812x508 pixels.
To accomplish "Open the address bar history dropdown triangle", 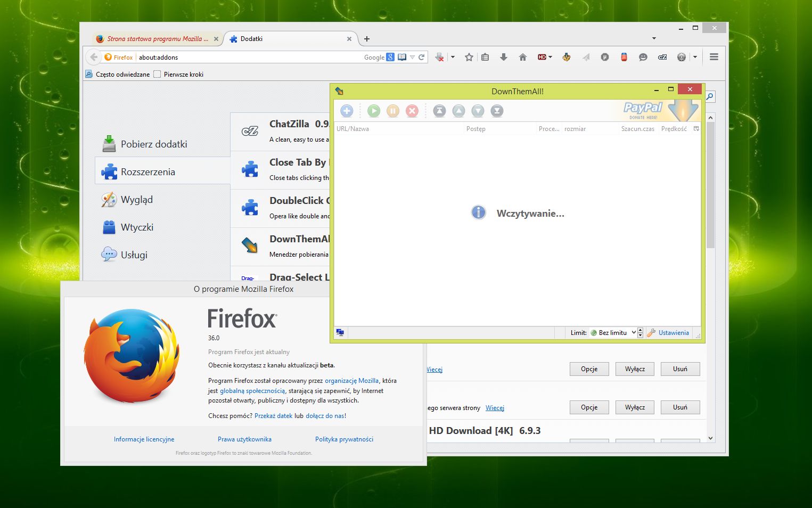I will click(x=412, y=57).
